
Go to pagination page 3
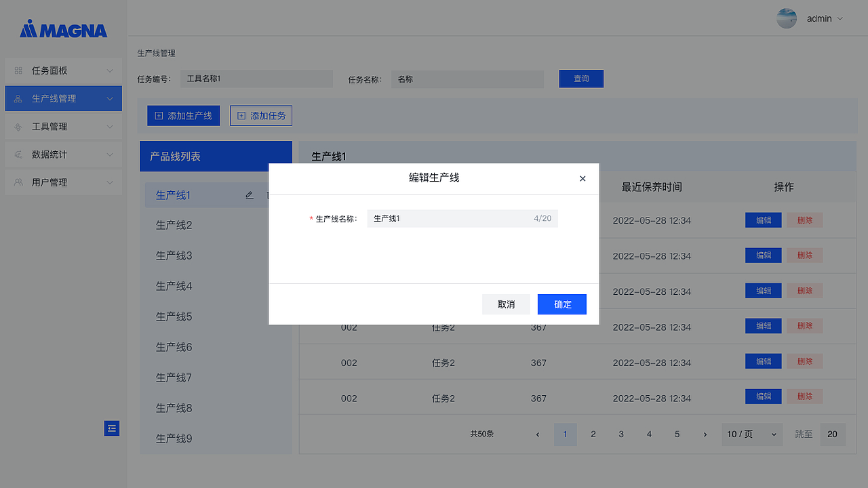tap(621, 434)
